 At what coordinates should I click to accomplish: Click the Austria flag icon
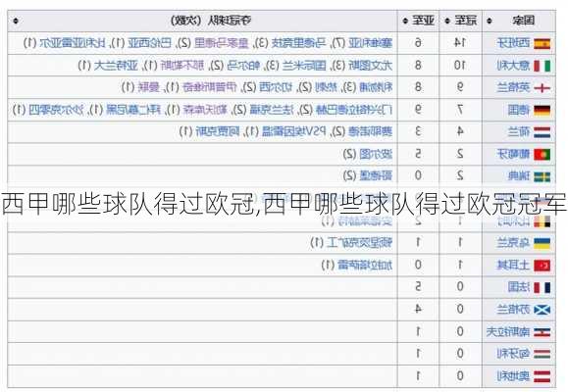(542, 376)
